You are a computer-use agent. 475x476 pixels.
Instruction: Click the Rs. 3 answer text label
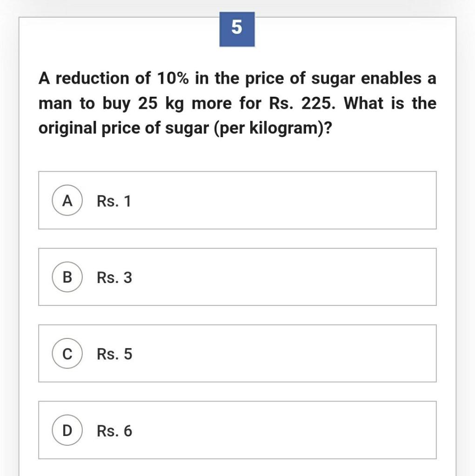[x=113, y=278]
